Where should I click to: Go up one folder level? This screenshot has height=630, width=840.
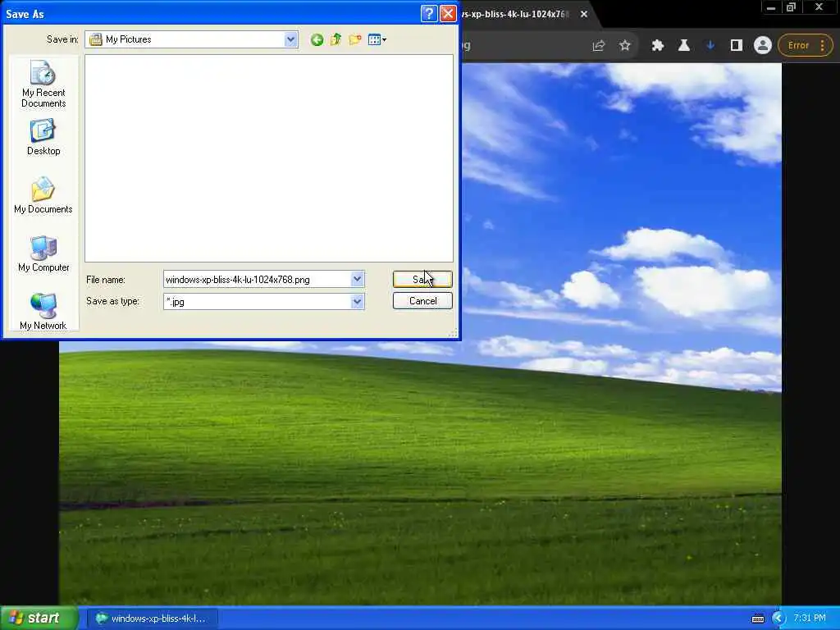pyautogui.click(x=336, y=39)
